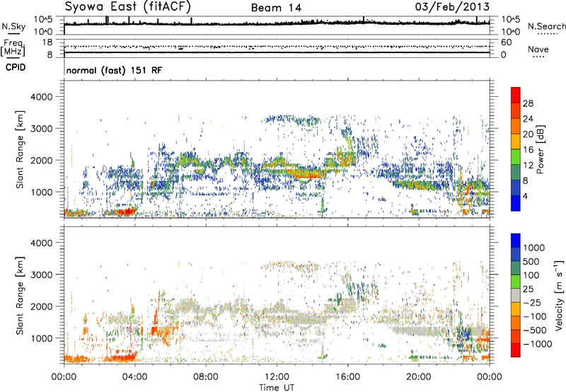Click the sky noise trace in top panel
The width and height of the screenshot is (566, 392).
[x=277, y=23]
